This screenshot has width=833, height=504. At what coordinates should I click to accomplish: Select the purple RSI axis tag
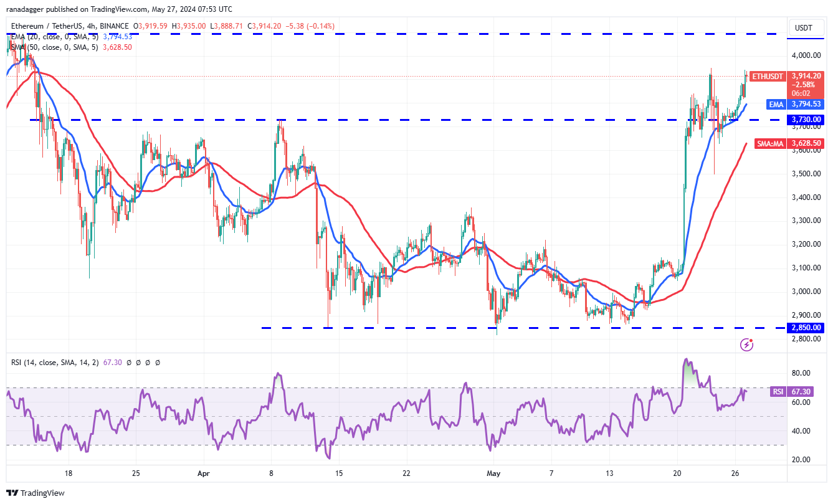778,392
